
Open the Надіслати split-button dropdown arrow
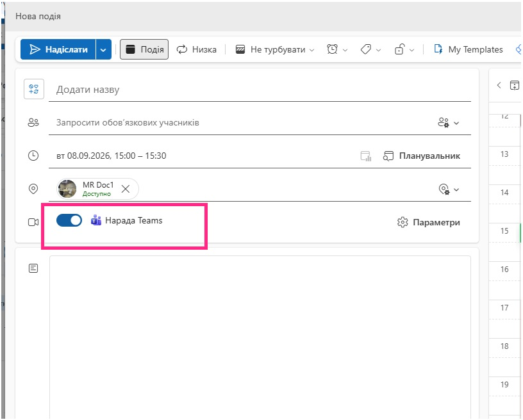coord(103,50)
